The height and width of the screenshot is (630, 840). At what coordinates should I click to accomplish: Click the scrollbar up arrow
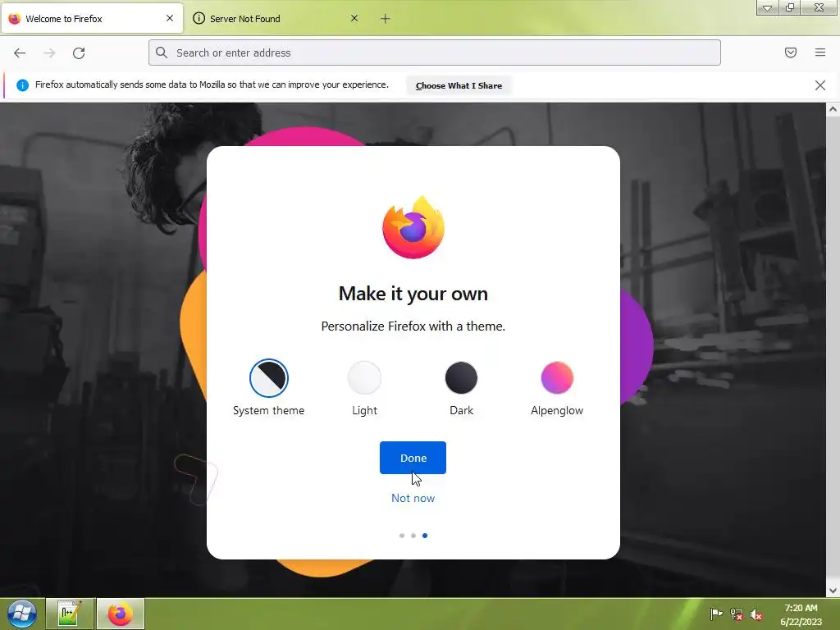coord(833,109)
